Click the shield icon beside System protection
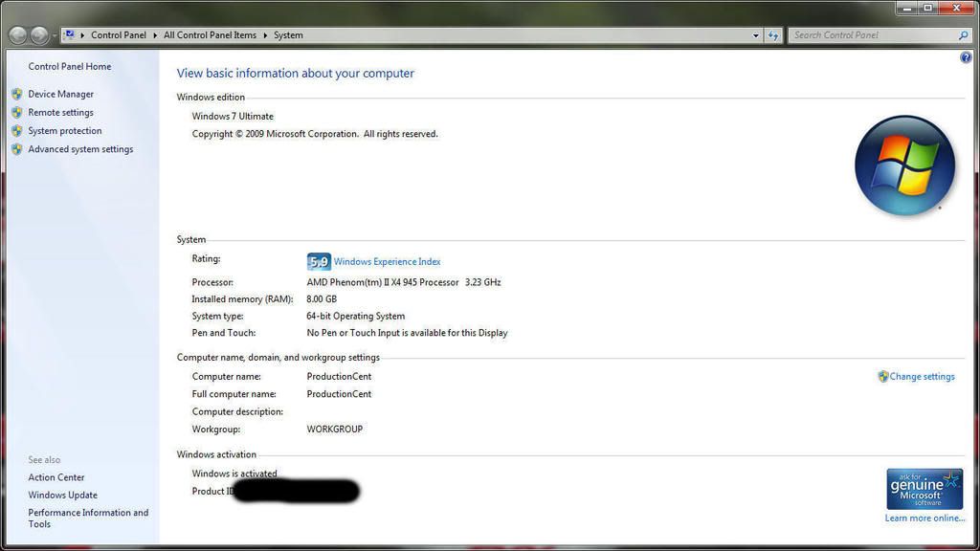Image resolution: width=980 pixels, height=551 pixels. tap(17, 130)
